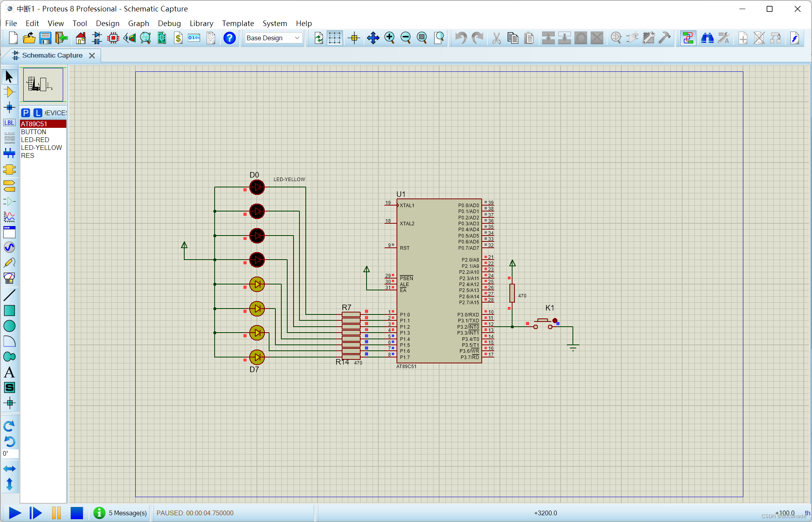812x522 pixels.
Task: Select RES in the devices list
Action: coord(43,155)
